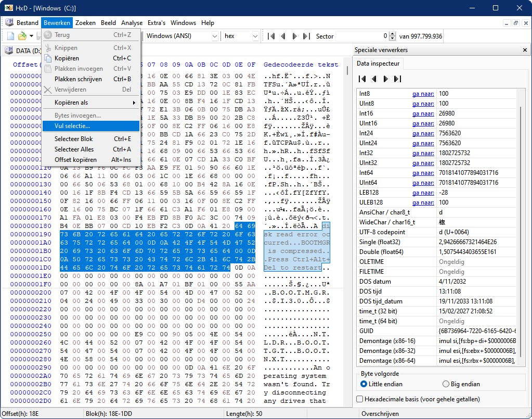Select Little endian byte order
This screenshot has width=532, height=419.
(x=364, y=384)
